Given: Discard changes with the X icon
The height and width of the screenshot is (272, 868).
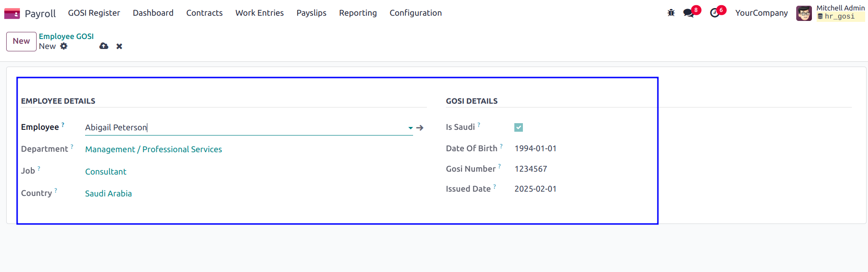Looking at the screenshot, I should point(119,46).
